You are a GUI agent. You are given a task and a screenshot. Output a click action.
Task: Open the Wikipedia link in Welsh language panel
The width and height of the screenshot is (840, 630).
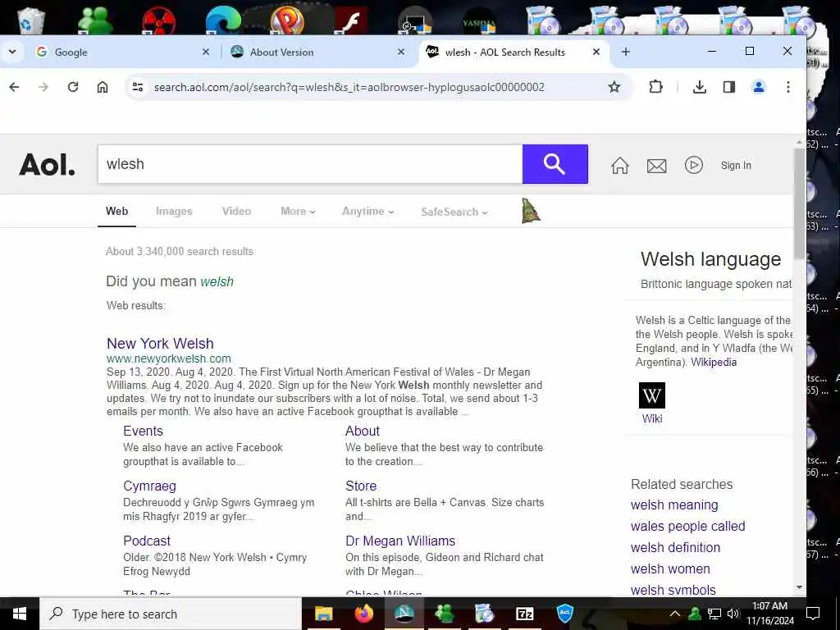(x=714, y=362)
